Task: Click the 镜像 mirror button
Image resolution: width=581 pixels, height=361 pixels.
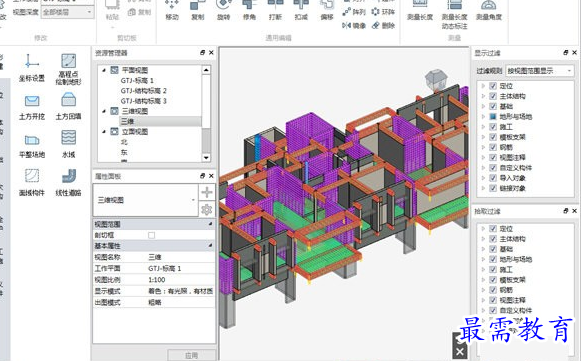Action: tap(354, 25)
